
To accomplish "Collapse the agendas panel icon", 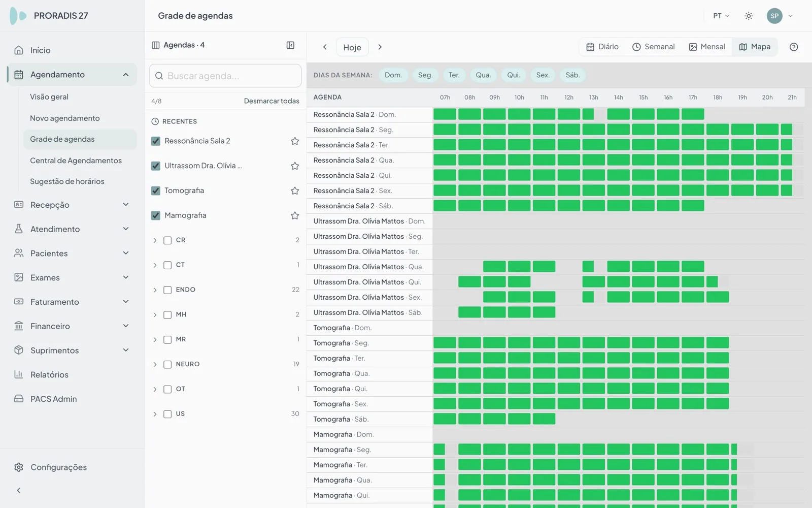I will point(290,45).
